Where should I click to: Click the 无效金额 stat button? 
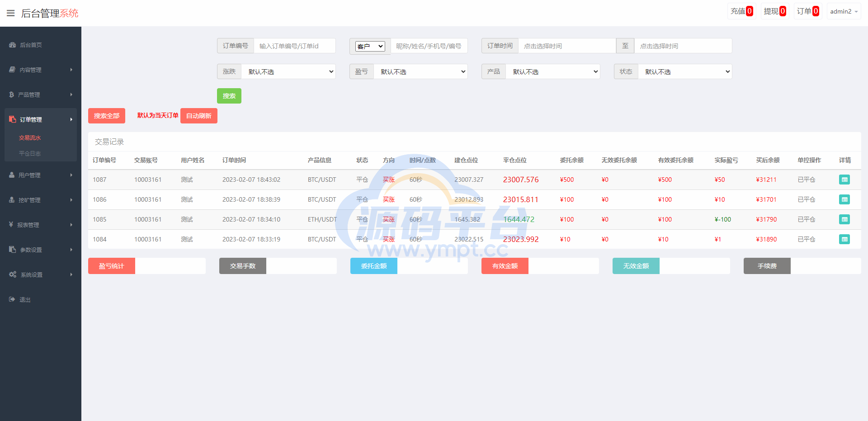[x=636, y=266]
